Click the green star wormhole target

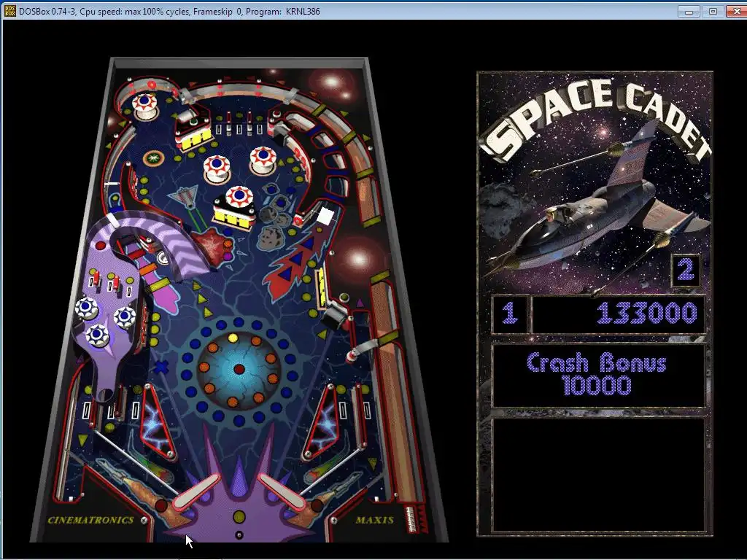pos(153,157)
